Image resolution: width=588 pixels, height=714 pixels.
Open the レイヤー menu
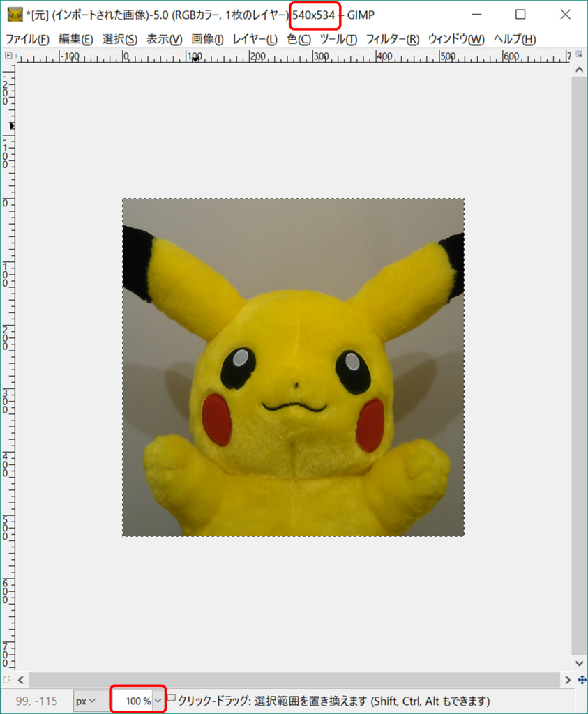pyautogui.click(x=252, y=39)
